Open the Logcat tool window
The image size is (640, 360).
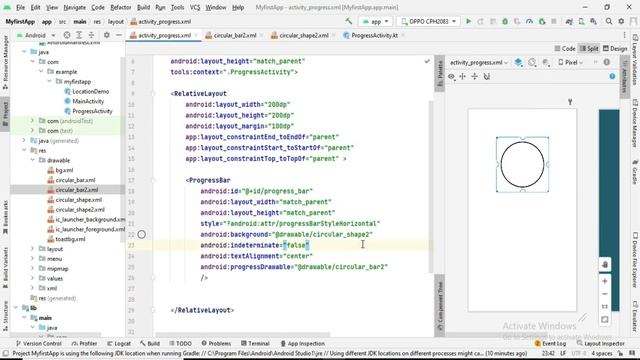119,343
